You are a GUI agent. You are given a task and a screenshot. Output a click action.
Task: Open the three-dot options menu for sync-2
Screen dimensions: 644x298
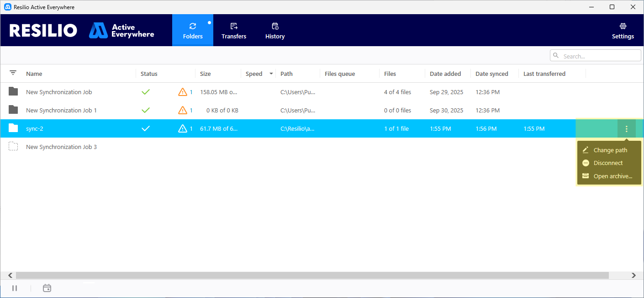point(626,128)
